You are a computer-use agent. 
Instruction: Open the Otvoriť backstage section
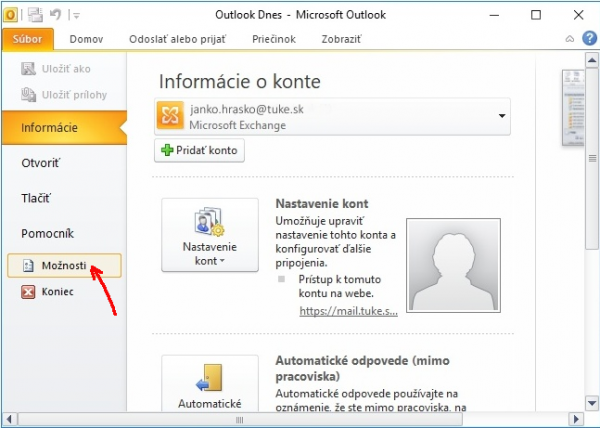point(41,163)
